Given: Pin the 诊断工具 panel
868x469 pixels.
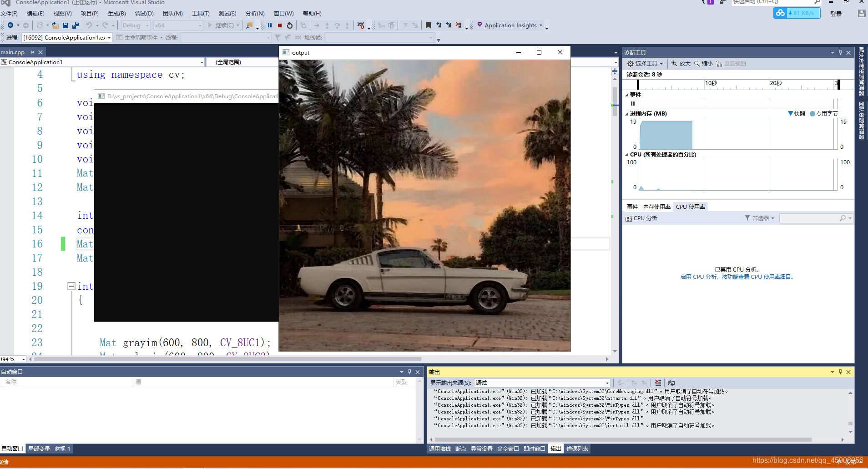Looking at the screenshot, I should point(840,53).
